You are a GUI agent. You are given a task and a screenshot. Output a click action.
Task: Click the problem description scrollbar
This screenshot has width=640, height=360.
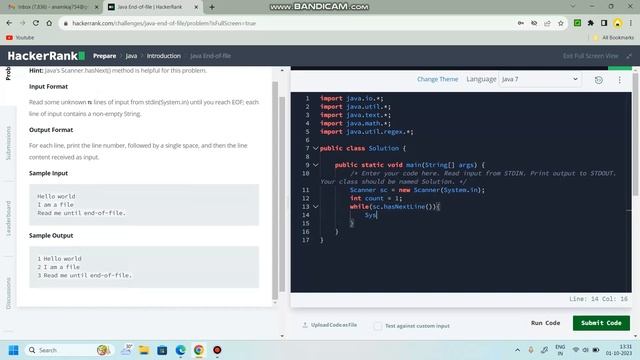(275, 190)
